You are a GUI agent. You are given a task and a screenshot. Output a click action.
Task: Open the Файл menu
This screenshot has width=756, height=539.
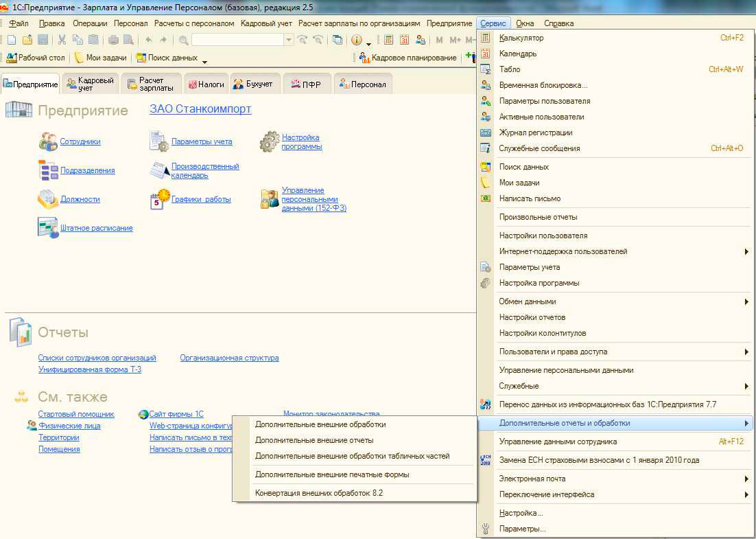[19, 23]
